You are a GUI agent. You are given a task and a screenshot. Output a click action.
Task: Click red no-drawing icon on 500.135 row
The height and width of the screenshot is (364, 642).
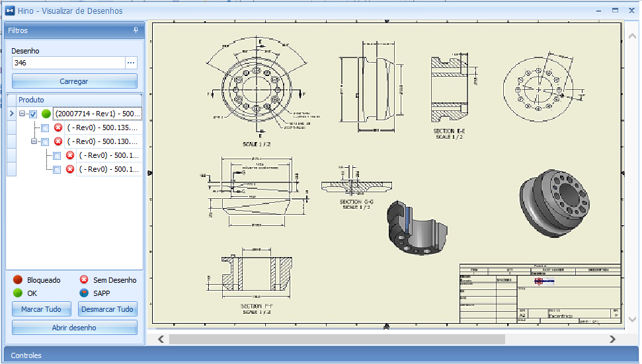58,127
